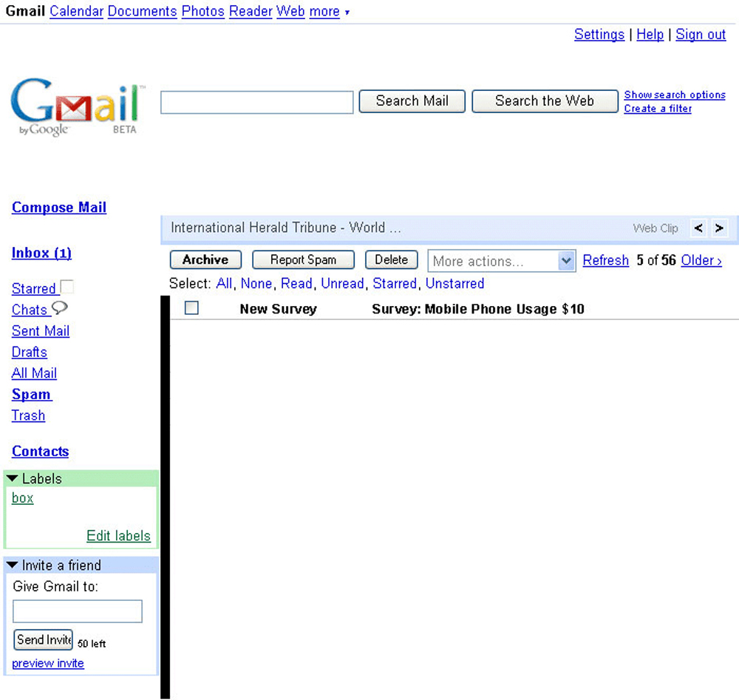Select Unstarred messages

pyautogui.click(x=454, y=283)
